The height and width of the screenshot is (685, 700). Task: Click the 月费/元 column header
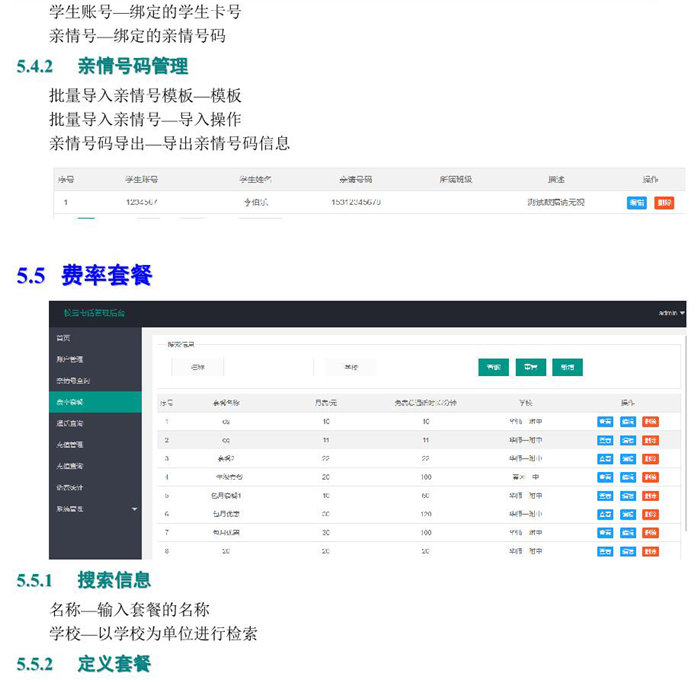(x=325, y=402)
